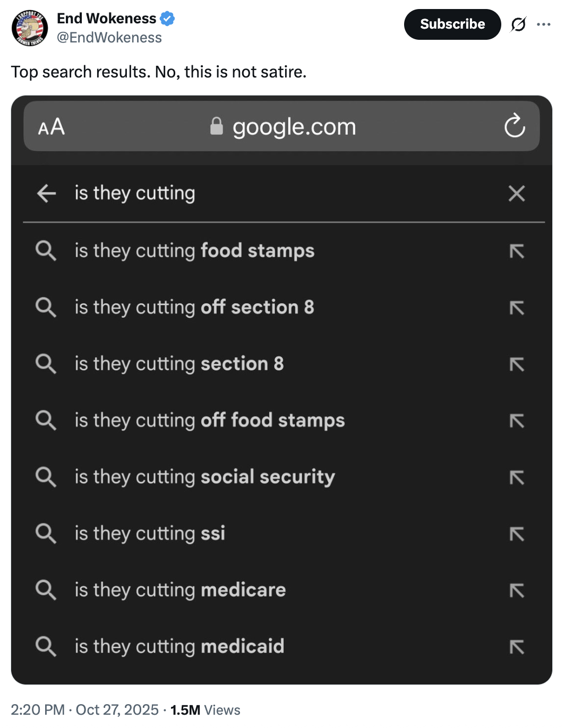Tap the arrow to autofill 'is they cutting medicare'
Viewport: 565px width, 728px height.
coord(517,591)
